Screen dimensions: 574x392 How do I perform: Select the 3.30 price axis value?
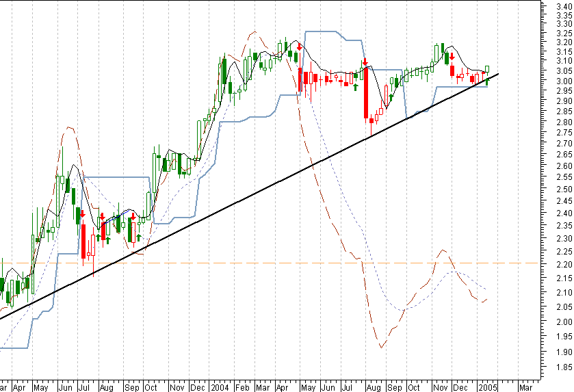(564, 24)
